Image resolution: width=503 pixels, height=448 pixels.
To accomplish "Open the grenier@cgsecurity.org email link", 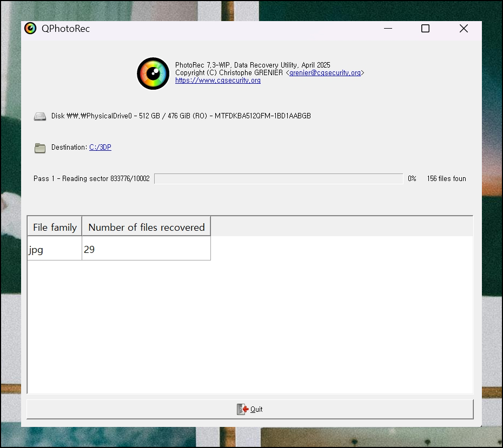I will tap(325, 73).
